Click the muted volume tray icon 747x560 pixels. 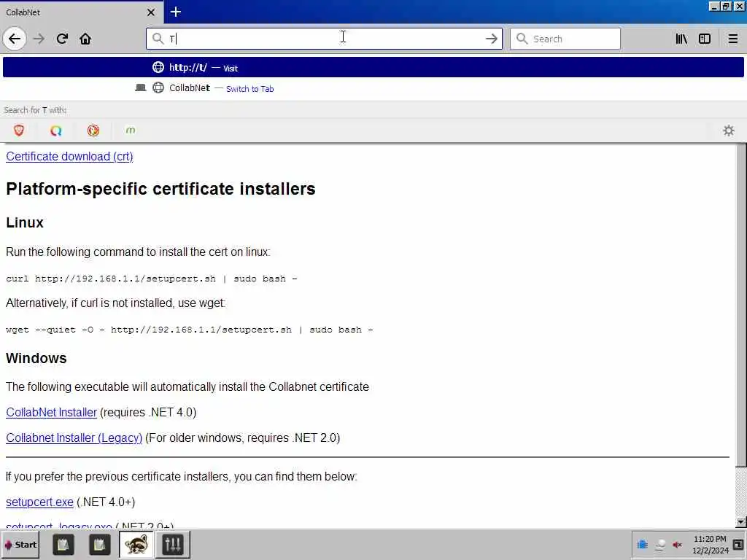[677, 544]
